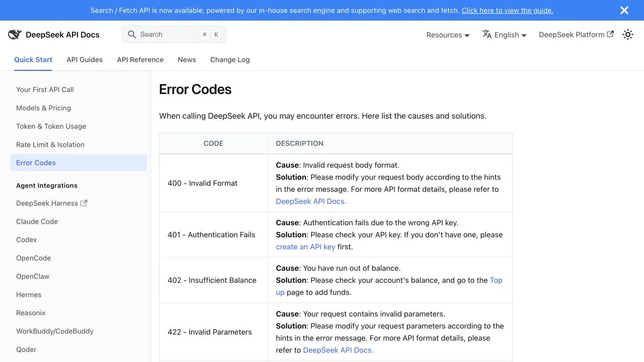Click 'Click here to view the guide' link
Viewport: 644px width, 362px height.
point(507,10)
